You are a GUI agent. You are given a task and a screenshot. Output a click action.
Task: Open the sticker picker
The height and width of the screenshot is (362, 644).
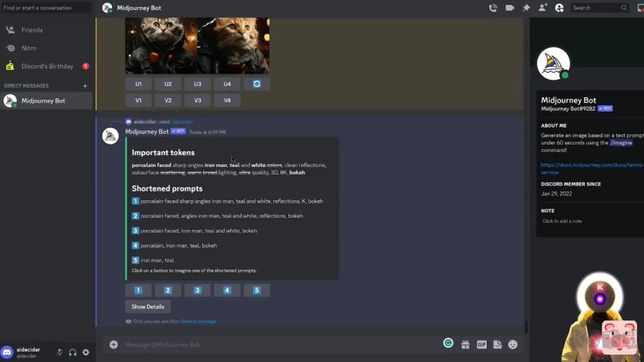(x=497, y=344)
